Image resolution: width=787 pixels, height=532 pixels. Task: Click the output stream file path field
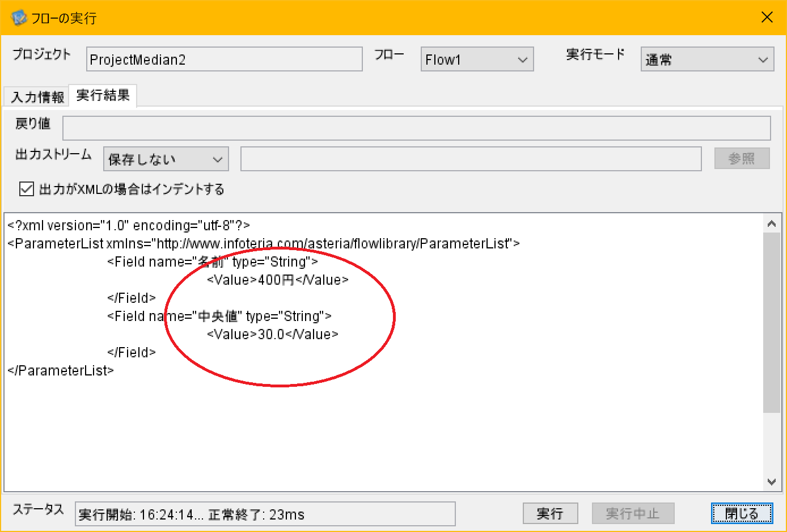point(471,159)
